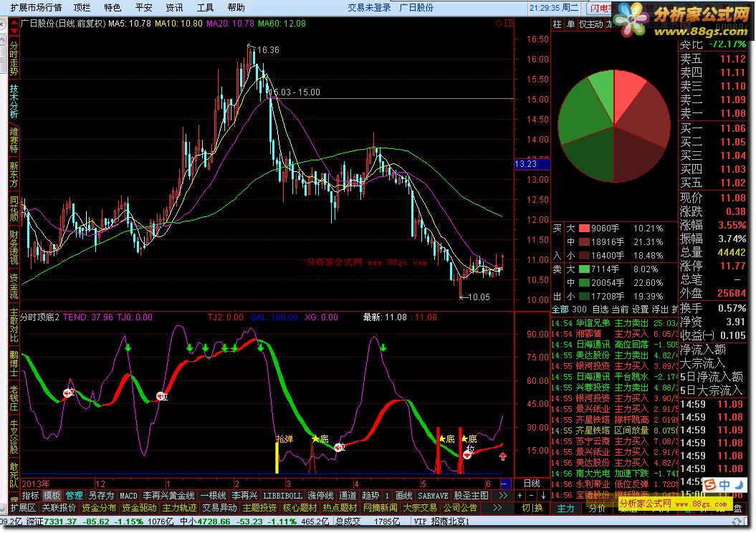Open 主力轨迹 tab
The image size is (756, 533).
[x=179, y=507]
